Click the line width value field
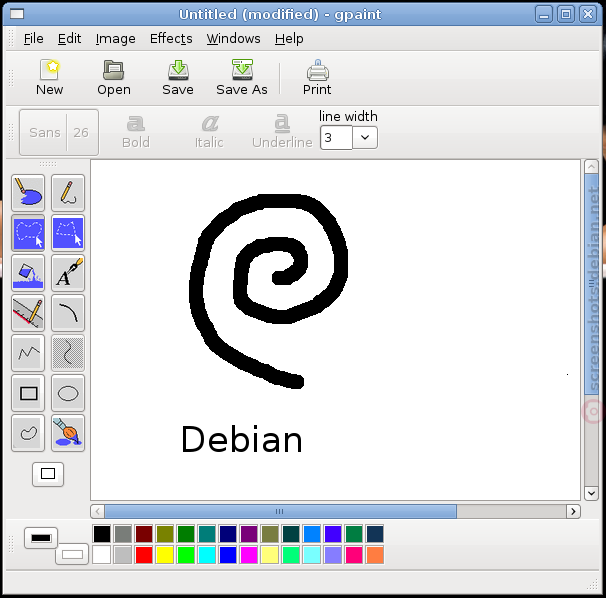The width and height of the screenshot is (606, 598). [x=336, y=138]
